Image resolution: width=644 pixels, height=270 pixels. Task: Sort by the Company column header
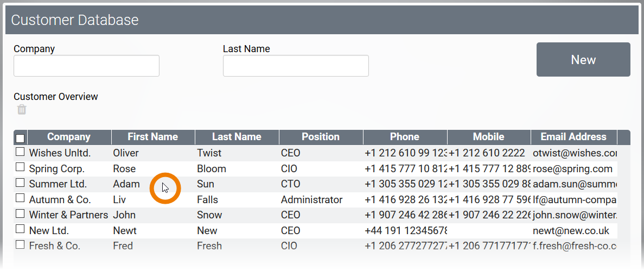click(69, 137)
